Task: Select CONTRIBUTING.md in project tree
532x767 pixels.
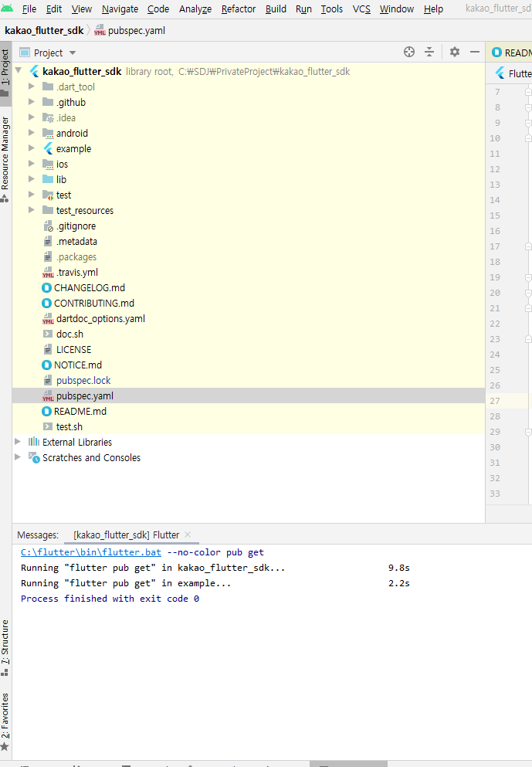Action: [x=94, y=303]
